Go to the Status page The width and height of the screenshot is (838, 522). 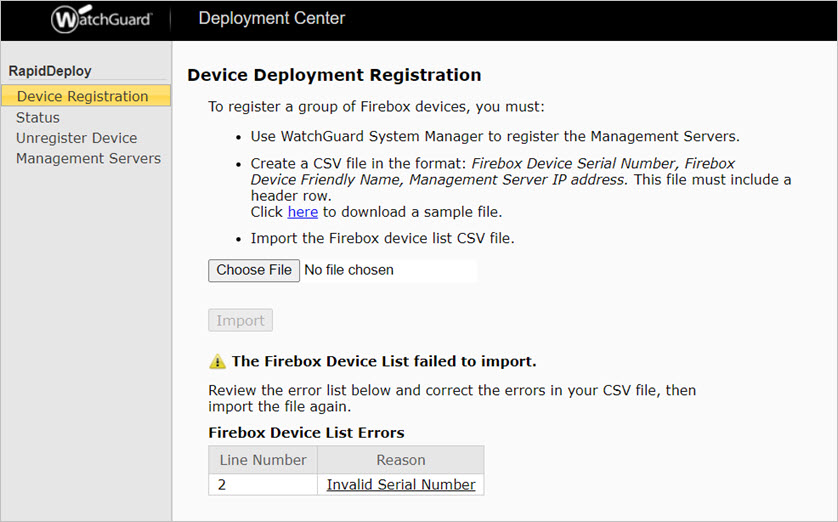coord(38,118)
